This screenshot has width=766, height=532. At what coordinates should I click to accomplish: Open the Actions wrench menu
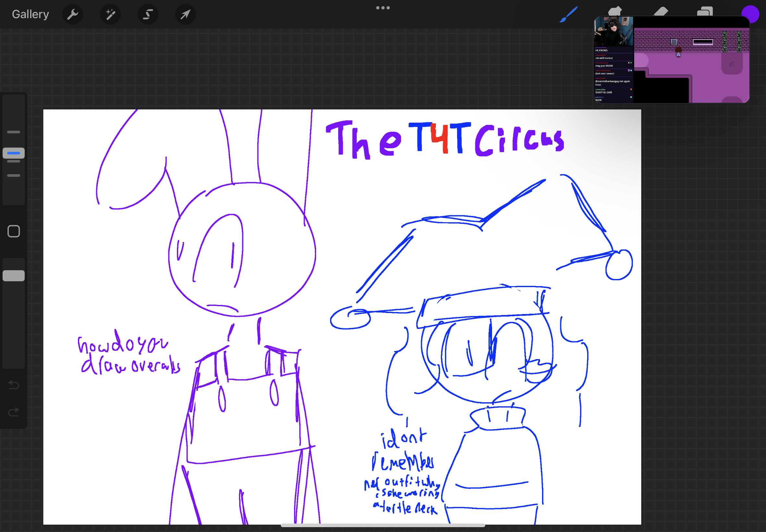point(72,14)
